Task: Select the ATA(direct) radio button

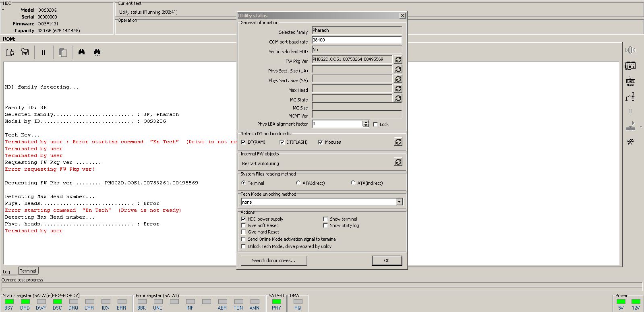Action: pyautogui.click(x=298, y=183)
